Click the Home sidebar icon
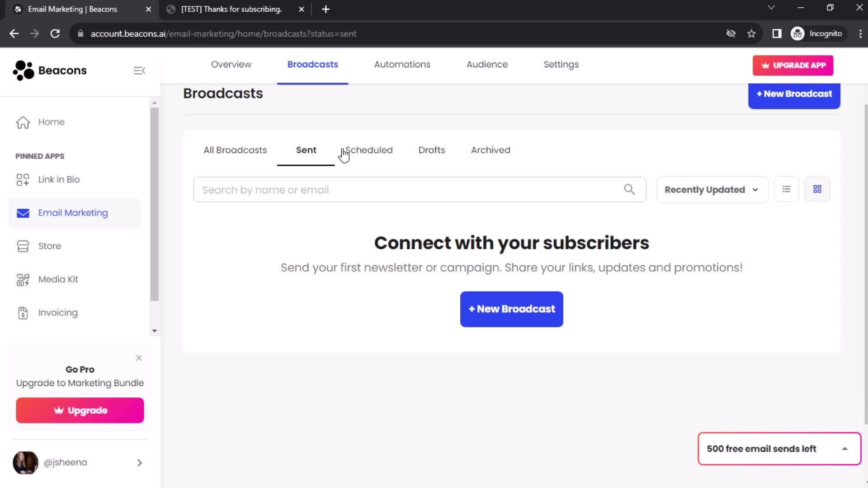Viewport: 868px width, 488px height. 23,122
